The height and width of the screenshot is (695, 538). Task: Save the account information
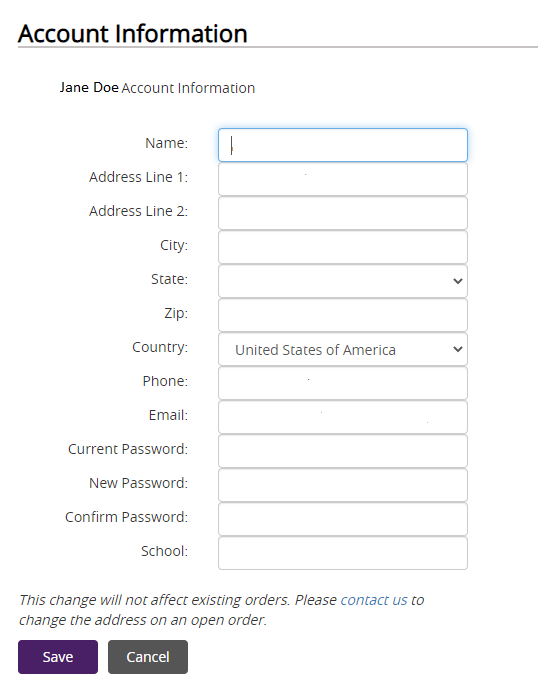click(58, 657)
